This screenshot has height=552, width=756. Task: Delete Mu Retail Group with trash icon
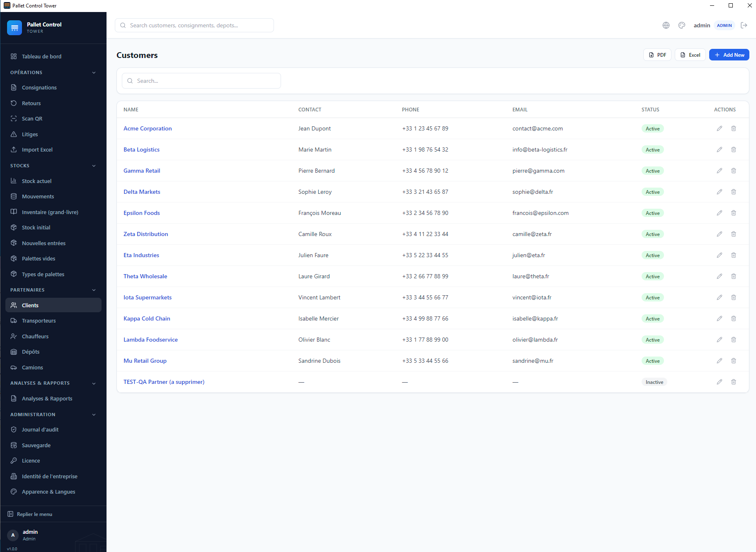tap(734, 361)
